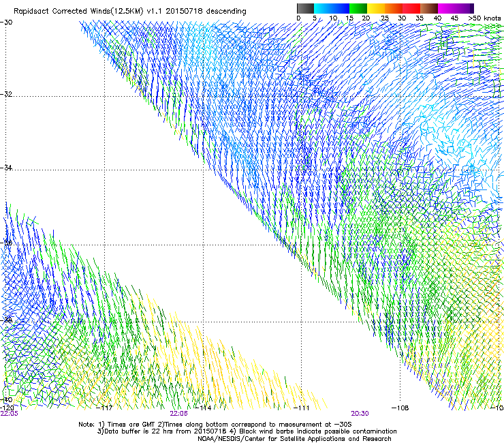Pick the magenta 40–45 knots legend swatch

[x=447, y=8]
